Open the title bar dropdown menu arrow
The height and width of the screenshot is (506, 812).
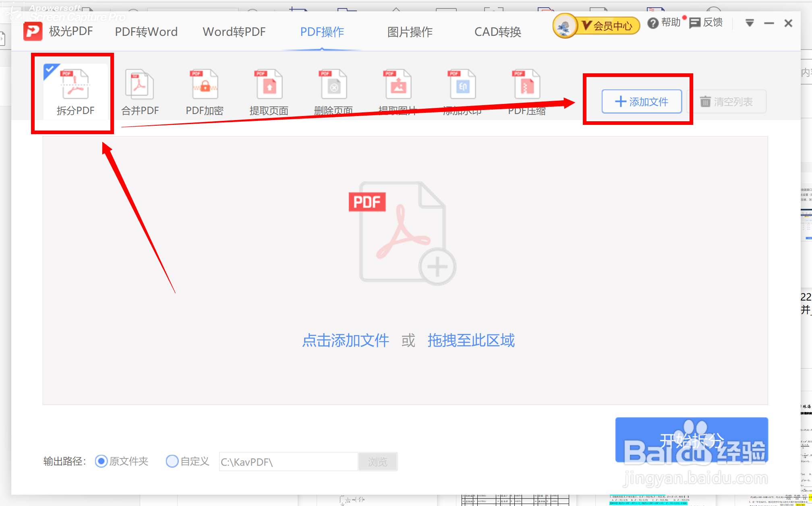(x=750, y=23)
